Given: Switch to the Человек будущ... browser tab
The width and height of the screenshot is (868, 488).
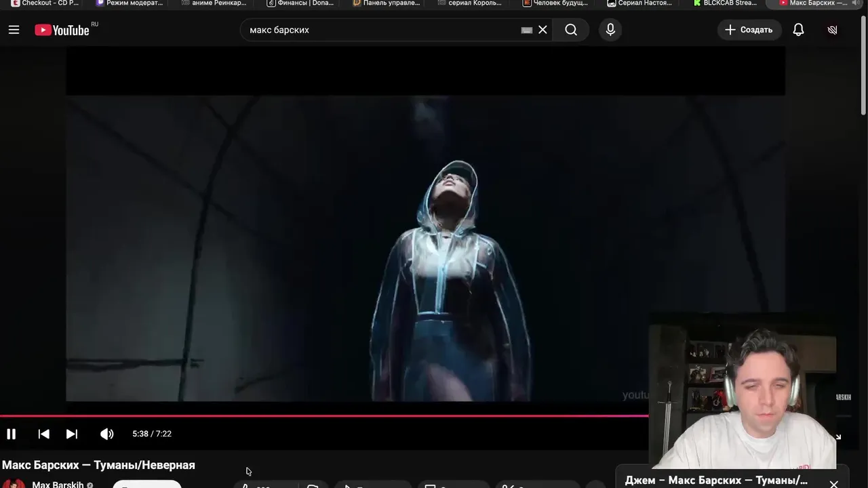Looking at the screenshot, I should click(x=555, y=3).
